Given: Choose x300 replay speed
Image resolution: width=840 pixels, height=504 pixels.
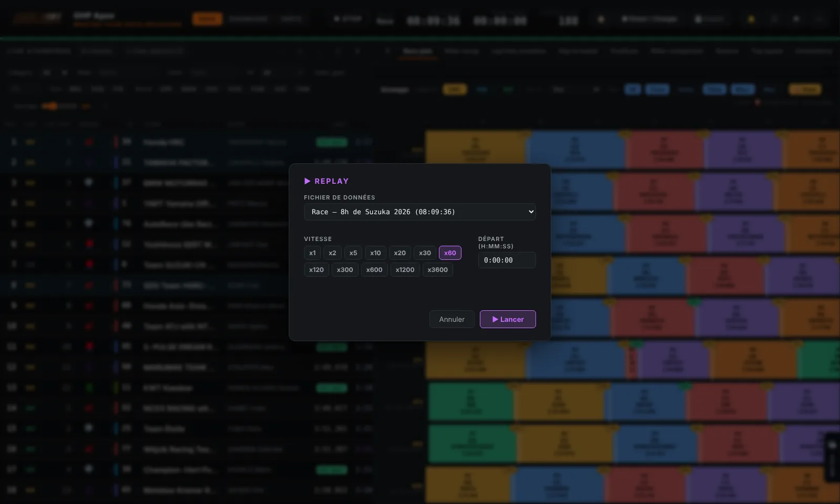Looking at the screenshot, I should [x=345, y=270].
